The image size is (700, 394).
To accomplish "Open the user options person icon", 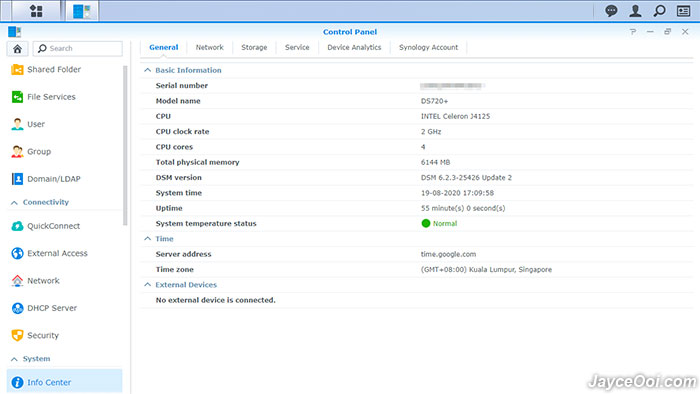I will pos(635,11).
